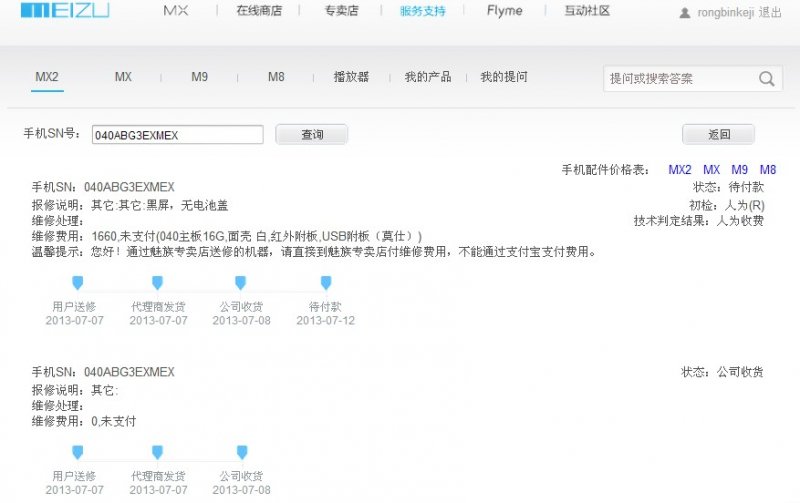Click the 技术判定结果：人为收费 text

(699, 221)
